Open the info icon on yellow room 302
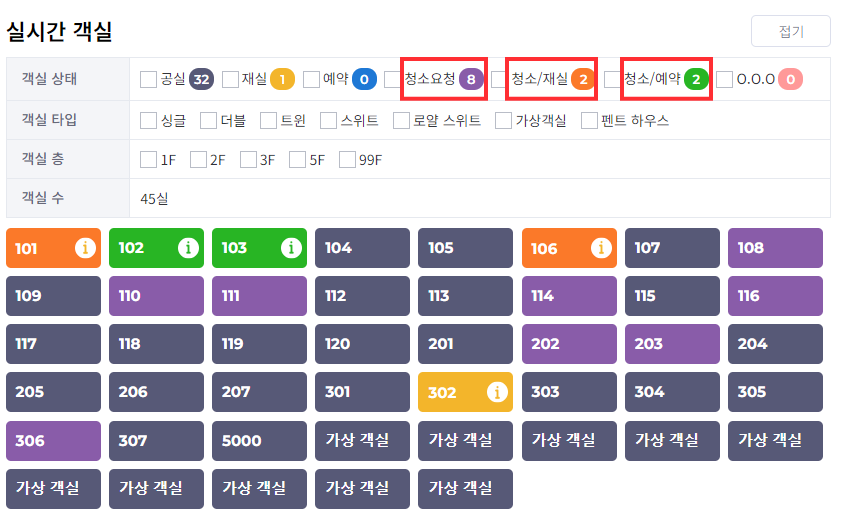 [497, 392]
